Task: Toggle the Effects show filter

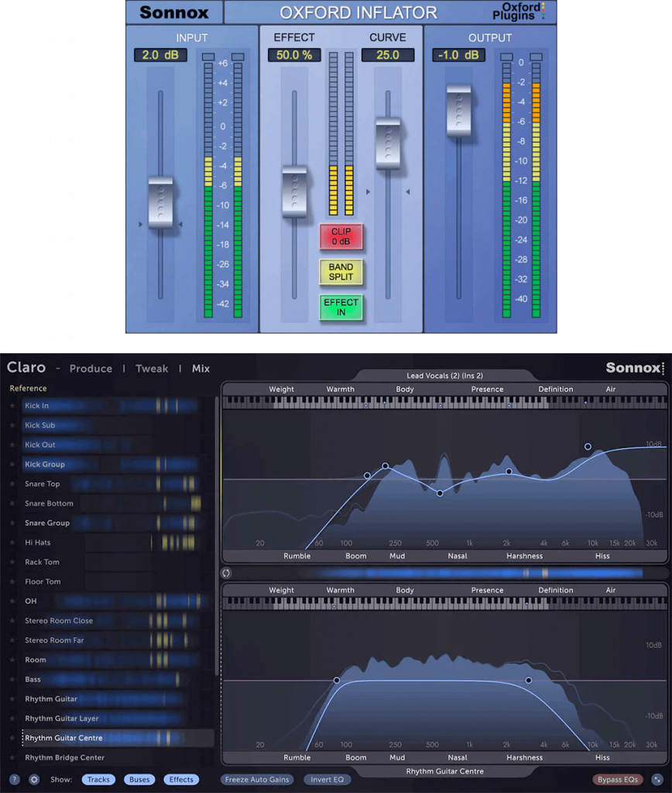Action: click(x=181, y=779)
